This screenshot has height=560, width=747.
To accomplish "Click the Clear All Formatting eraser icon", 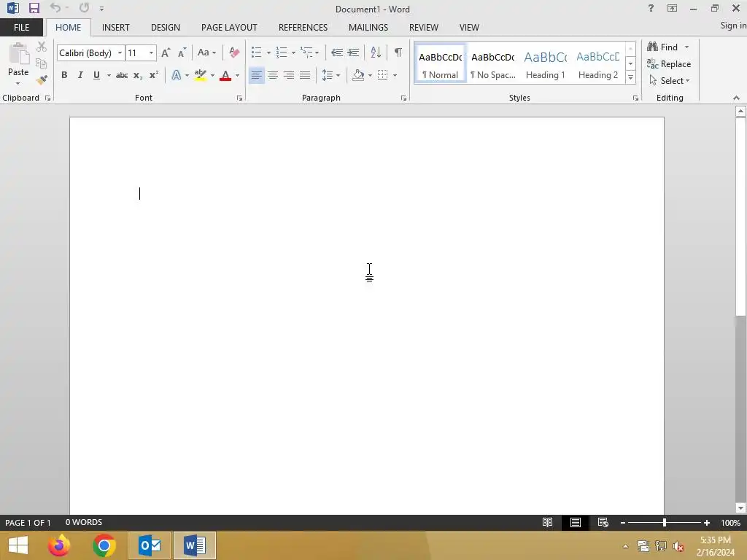I will [234, 52].
